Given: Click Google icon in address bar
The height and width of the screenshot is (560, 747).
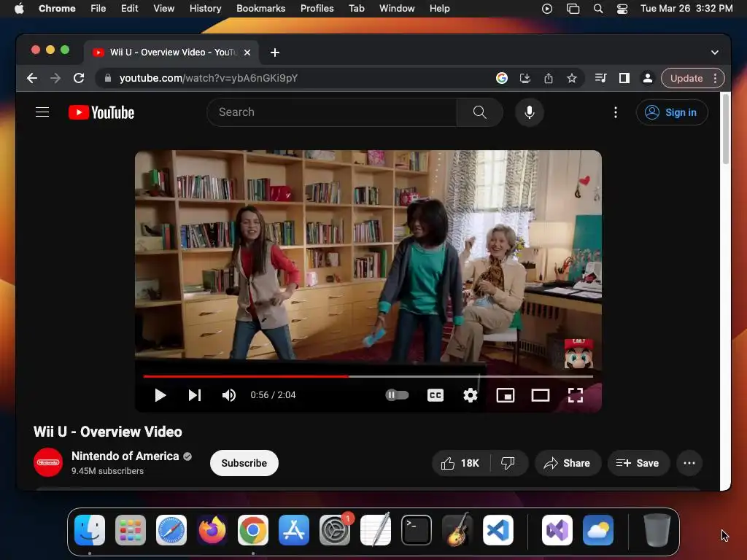Looking at the screenshot, I should [x=502, y=78].
